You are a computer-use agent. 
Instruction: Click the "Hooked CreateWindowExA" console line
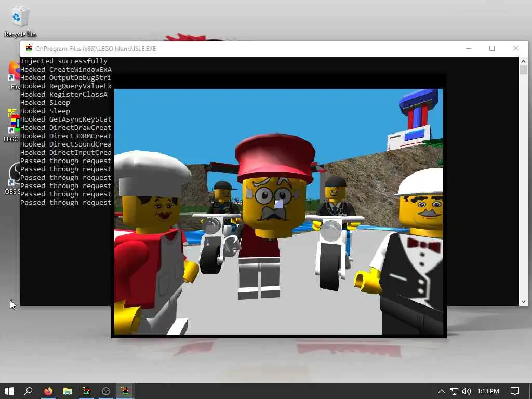point(66,69)
